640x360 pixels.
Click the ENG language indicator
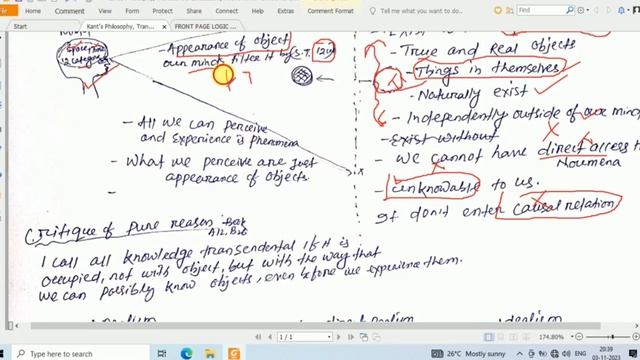580,353
